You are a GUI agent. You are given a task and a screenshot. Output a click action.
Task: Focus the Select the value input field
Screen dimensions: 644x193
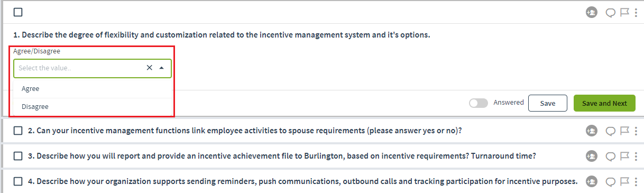[x=79, y=68]
